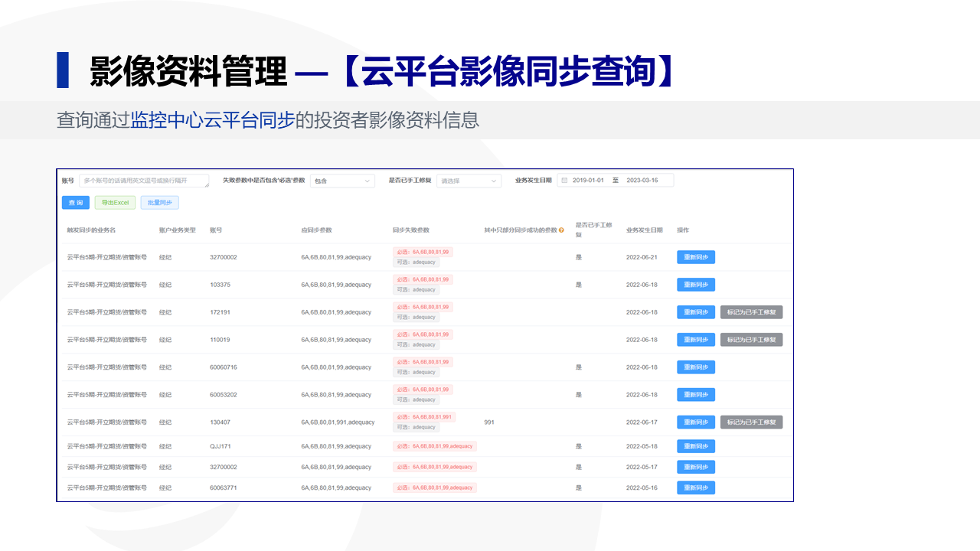Click 重新同步 for account 130407
980x551 pixels.
click(696, 422)
